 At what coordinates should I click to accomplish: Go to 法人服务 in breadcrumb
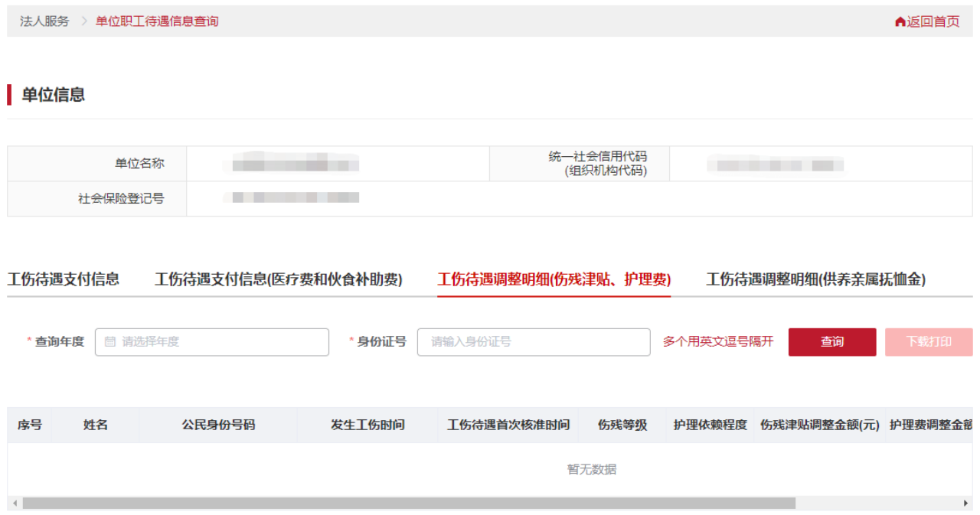click(x=44, y=21)
